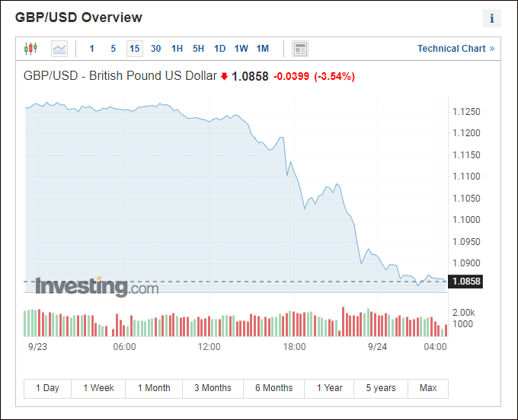The height and width of the screenshot is (420, 518).
Task: Set interval to 30 minutes
Action: pos(156,49)
